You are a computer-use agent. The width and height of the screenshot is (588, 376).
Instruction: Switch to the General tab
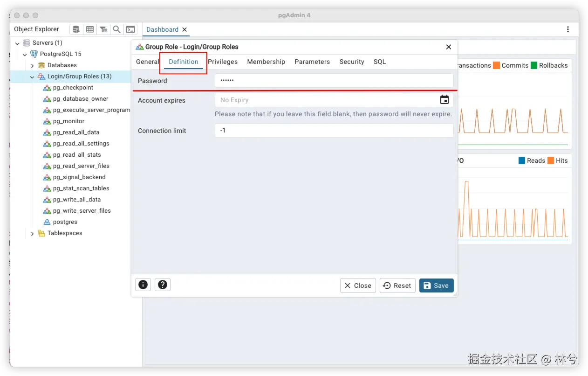click(x=147, y=62)
